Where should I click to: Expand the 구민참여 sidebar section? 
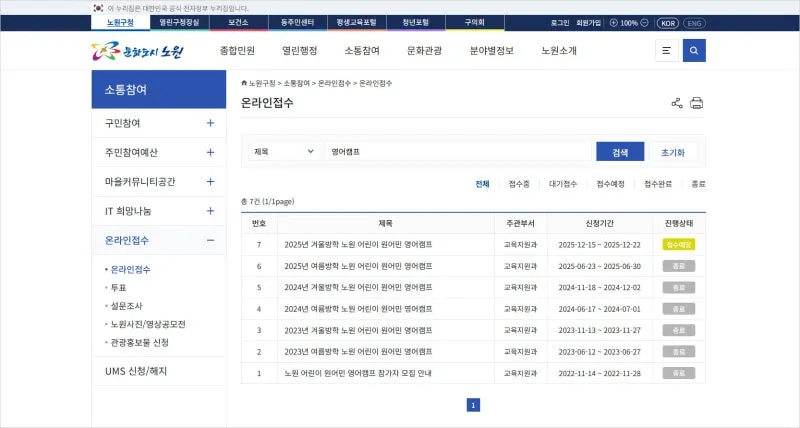(x=210, y=123)
